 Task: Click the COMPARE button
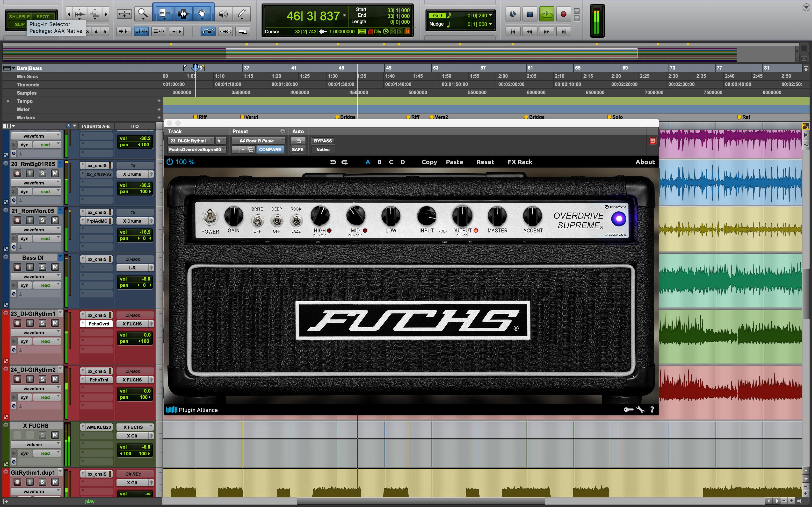click(x=270, y=149)
